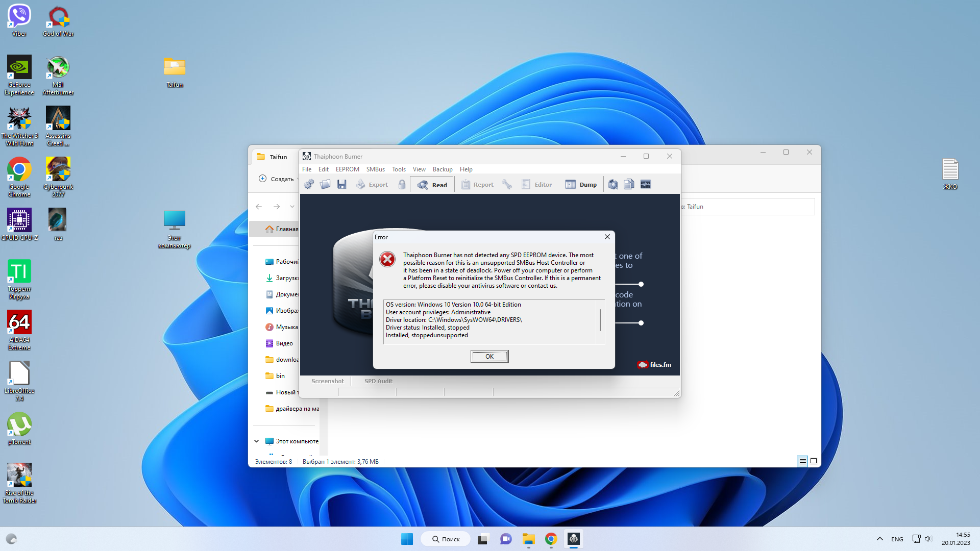
Task: Click the floppy disk save icon
Action: 342,185
